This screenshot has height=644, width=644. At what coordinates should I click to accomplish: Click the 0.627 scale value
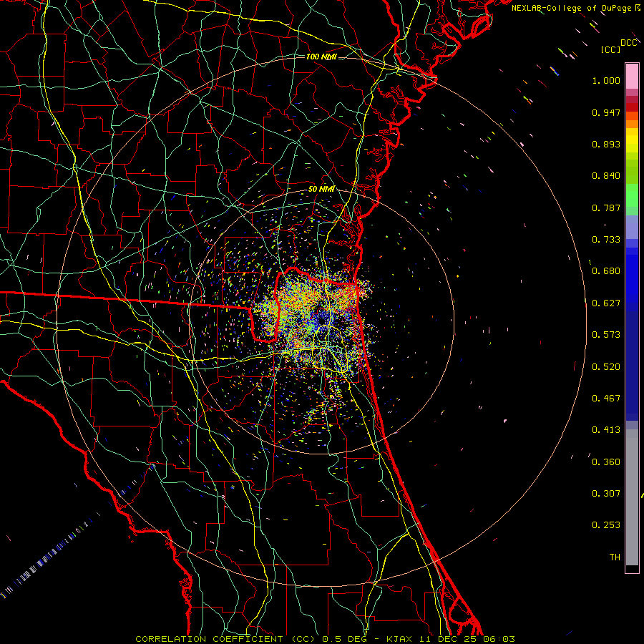pyautogui.click(x=606, y=303)
